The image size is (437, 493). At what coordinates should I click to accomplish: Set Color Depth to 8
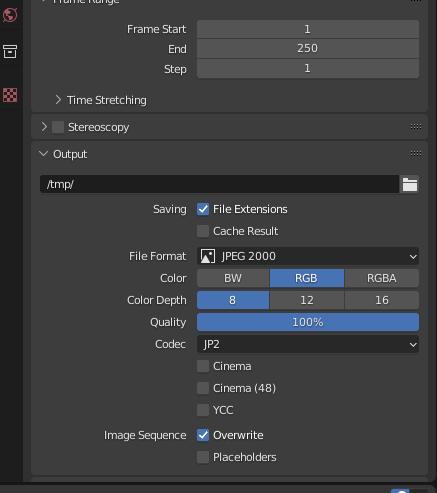click(x=233, y=300)
